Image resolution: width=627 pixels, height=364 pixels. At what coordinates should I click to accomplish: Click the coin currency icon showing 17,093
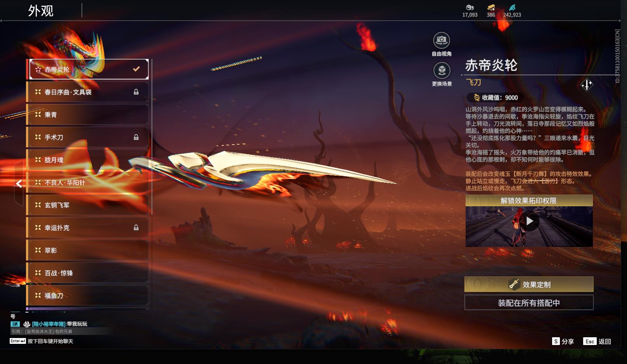[470, 8]
